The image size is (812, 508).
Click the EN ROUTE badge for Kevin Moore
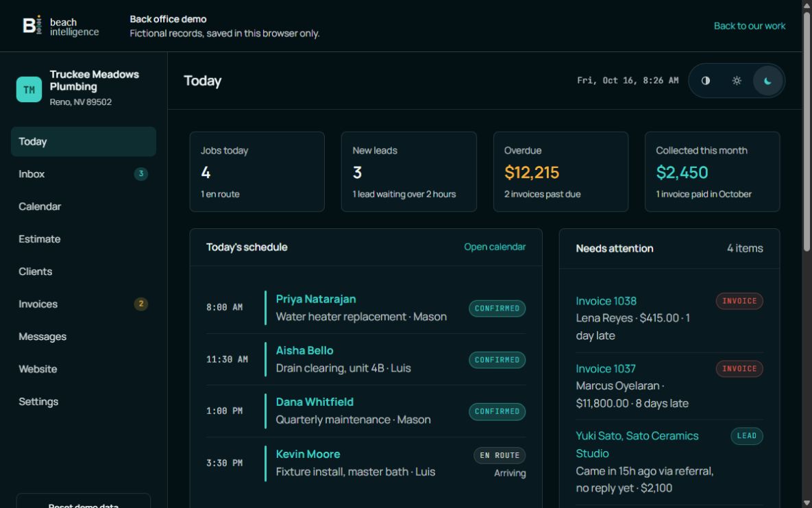pyautogui.click(x=500, y=456)
